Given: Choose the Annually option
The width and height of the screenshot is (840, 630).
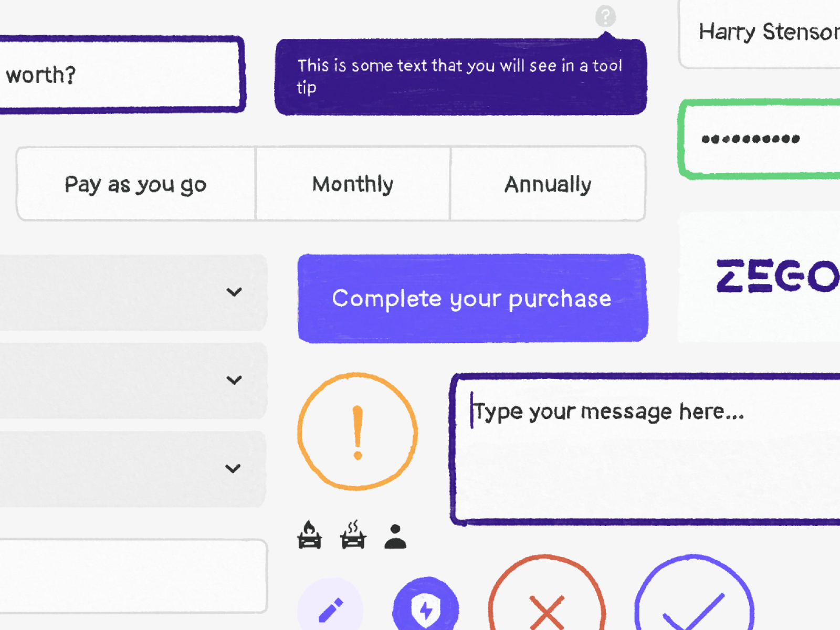Looking at the screenshot, I should (548, 184).
